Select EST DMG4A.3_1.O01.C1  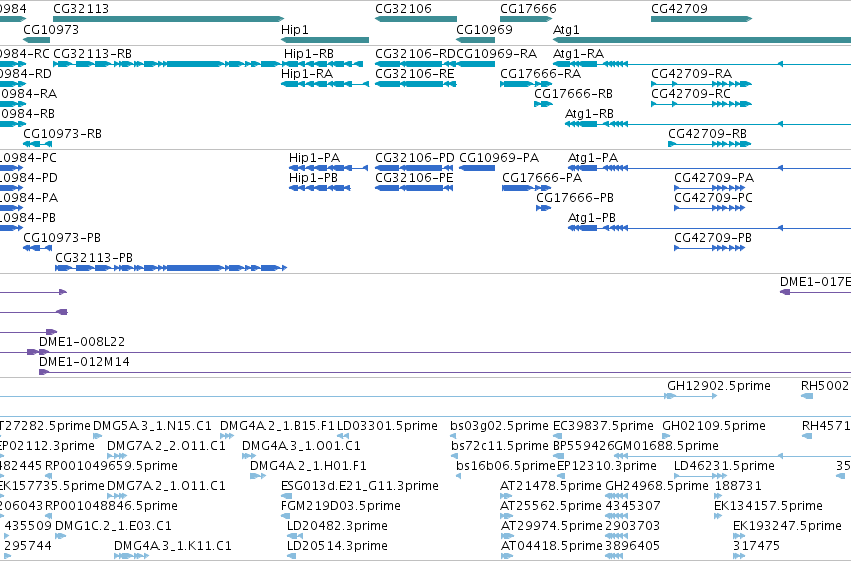pyautogui.click(x=301, y=446)
